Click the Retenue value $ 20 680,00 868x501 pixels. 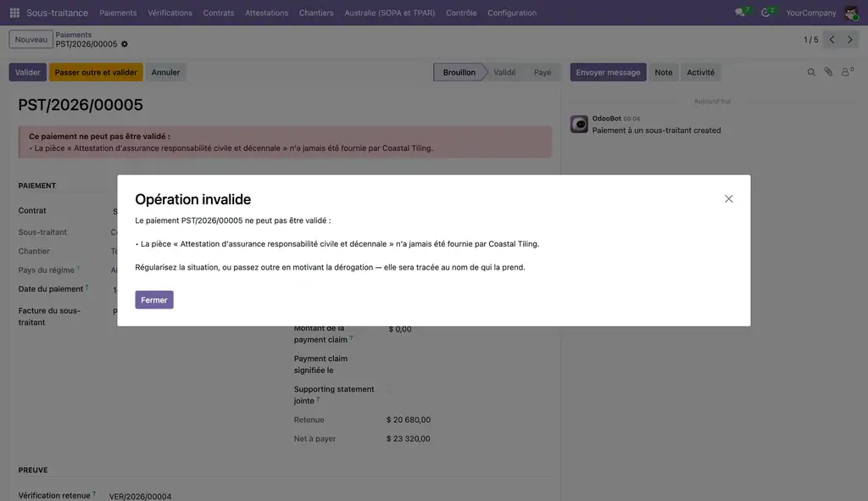point(408,420)
